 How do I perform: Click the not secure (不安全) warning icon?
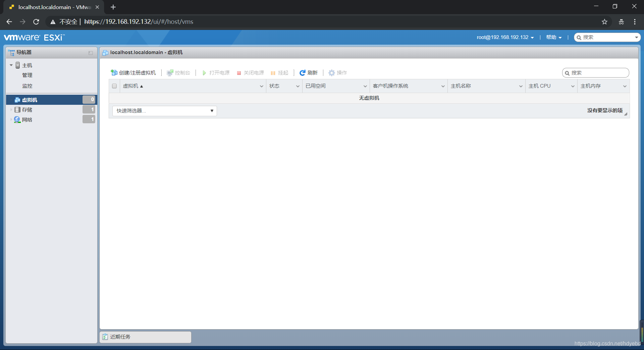[53, 22]
